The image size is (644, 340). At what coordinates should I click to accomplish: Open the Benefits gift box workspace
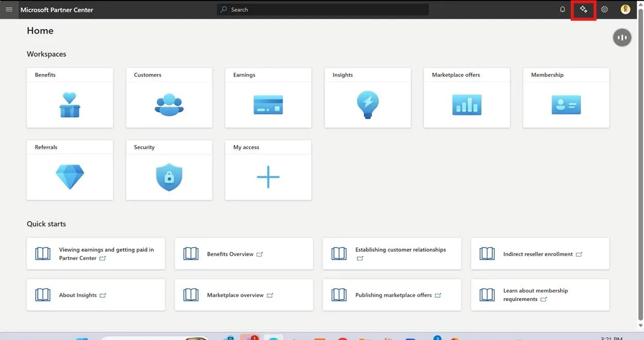click(x=70, y=98)
